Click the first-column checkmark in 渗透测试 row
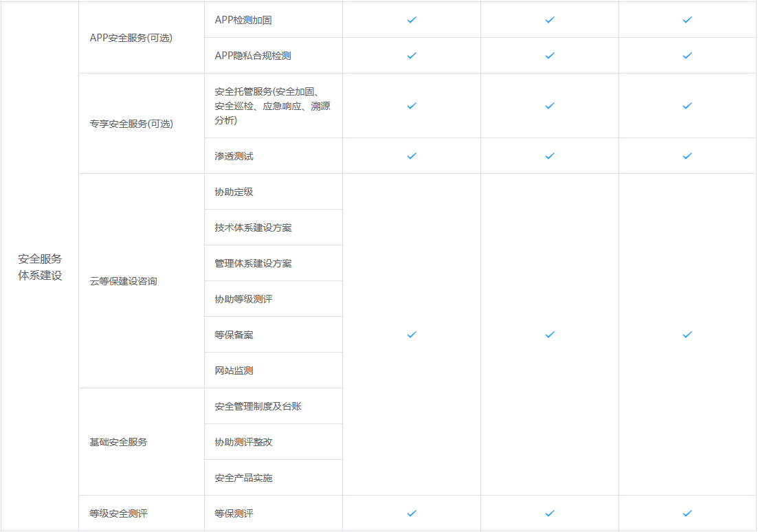Viewport: 758px width, 532px height. click(412, 156)
